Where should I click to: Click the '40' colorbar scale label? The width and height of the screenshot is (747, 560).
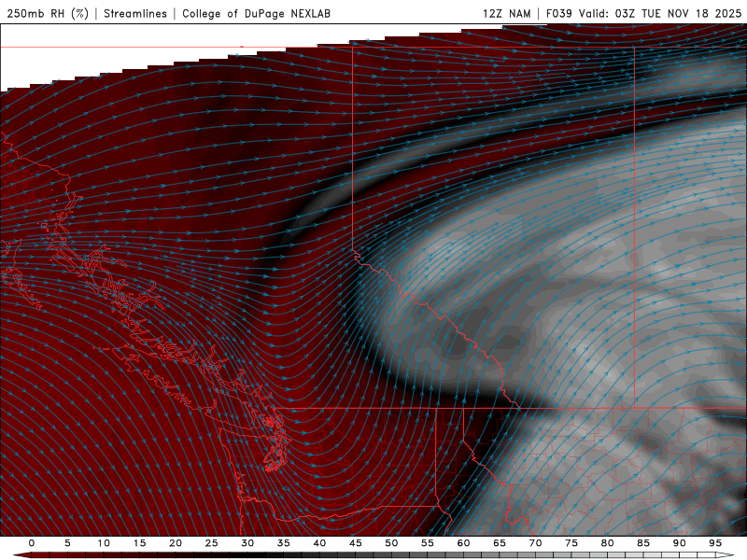click(319, 543)
